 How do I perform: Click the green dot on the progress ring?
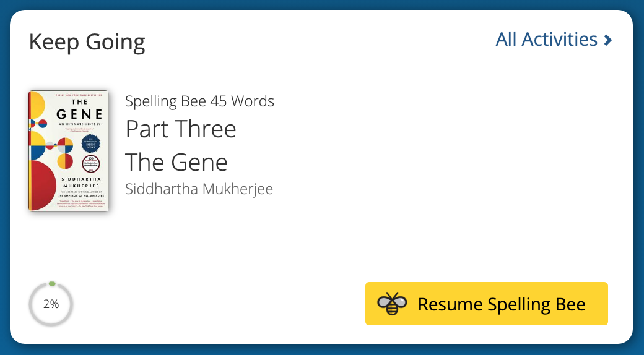(x=52, y=284)
